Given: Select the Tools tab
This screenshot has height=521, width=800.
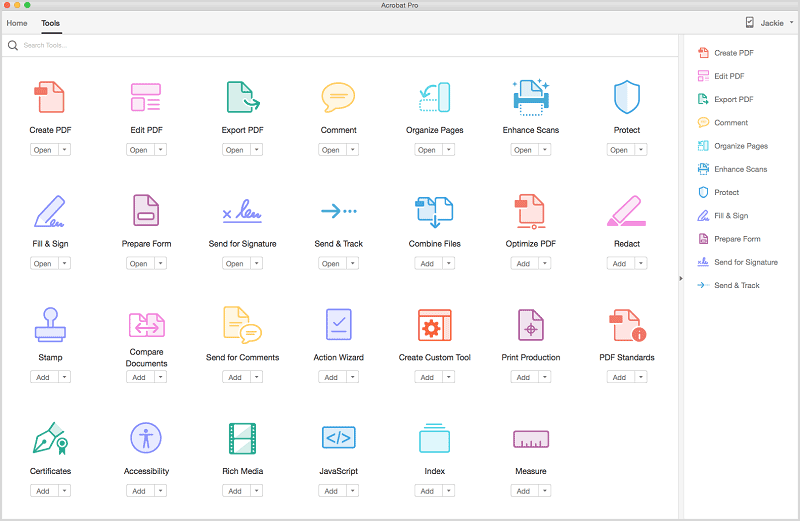Looking at the screenshot, I should pos(50,23).
